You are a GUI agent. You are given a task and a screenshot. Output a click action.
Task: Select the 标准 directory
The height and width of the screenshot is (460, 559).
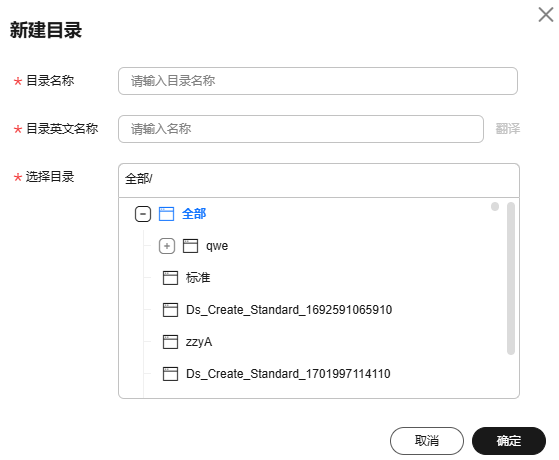point(198,278)
